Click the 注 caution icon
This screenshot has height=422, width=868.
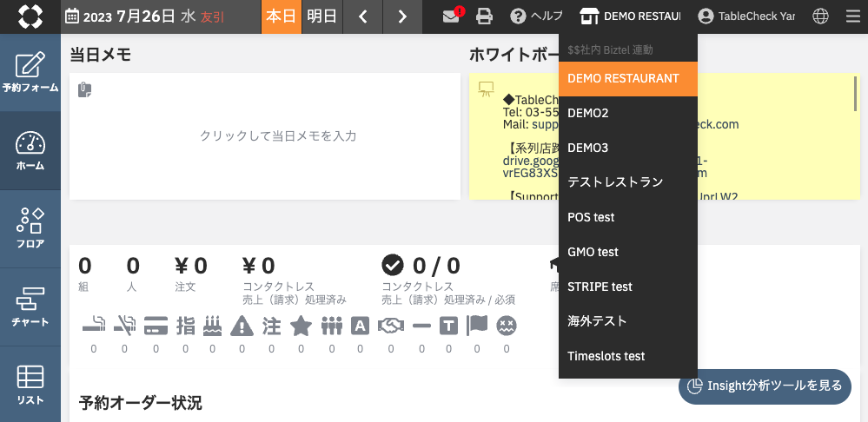pos(271,326)
